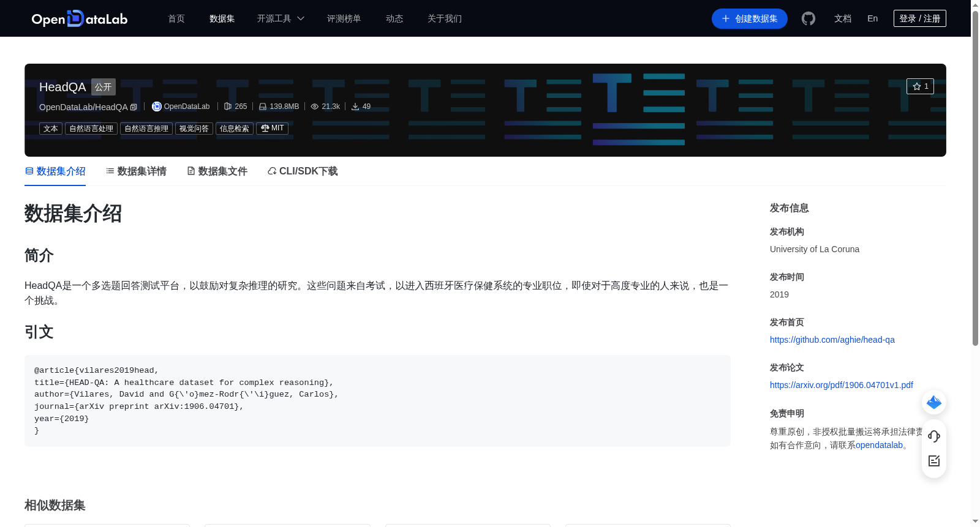
Task: Click the page vertical scrollbar
Action: point(975,178)
